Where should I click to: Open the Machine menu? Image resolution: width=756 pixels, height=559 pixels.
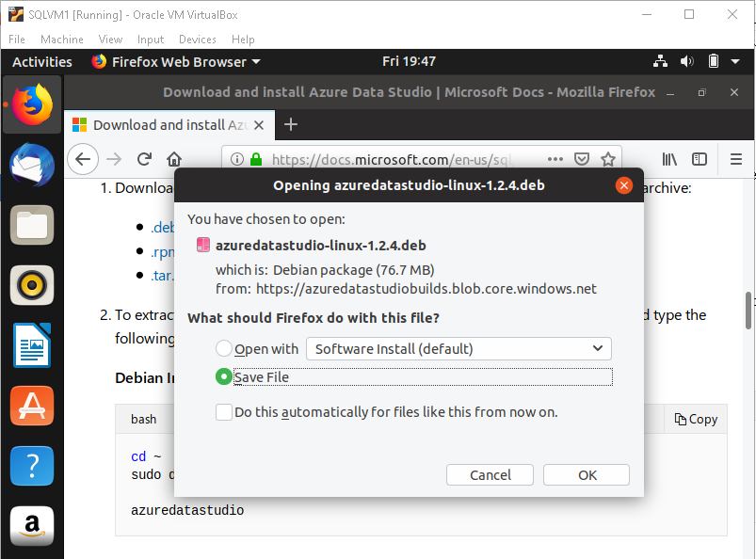point(62,40)
